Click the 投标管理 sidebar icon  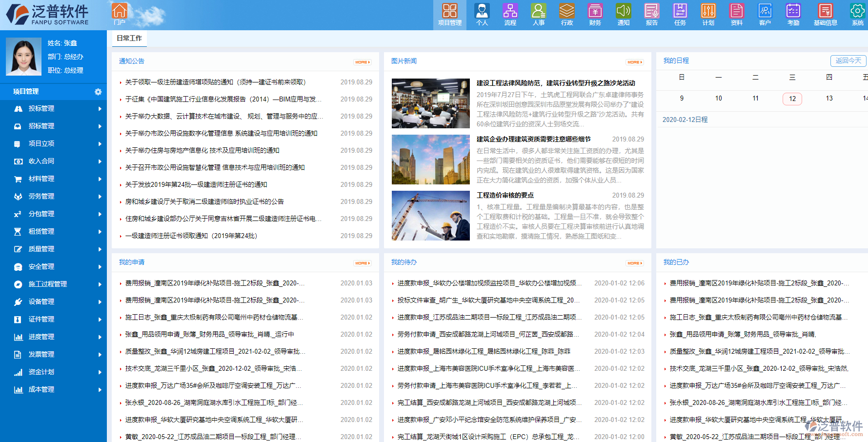[x=18, y=109]
